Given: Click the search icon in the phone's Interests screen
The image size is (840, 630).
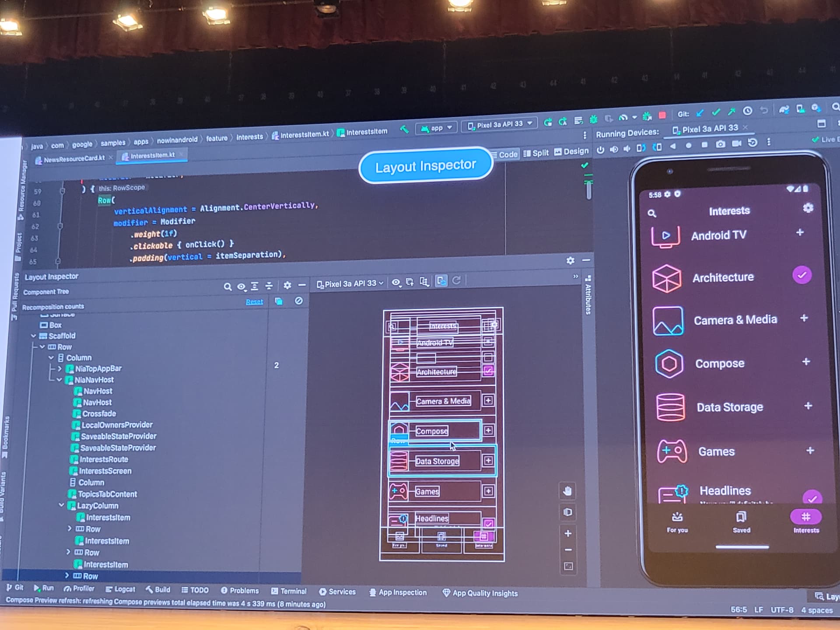Looking at the screenshot, I should 652,213.
